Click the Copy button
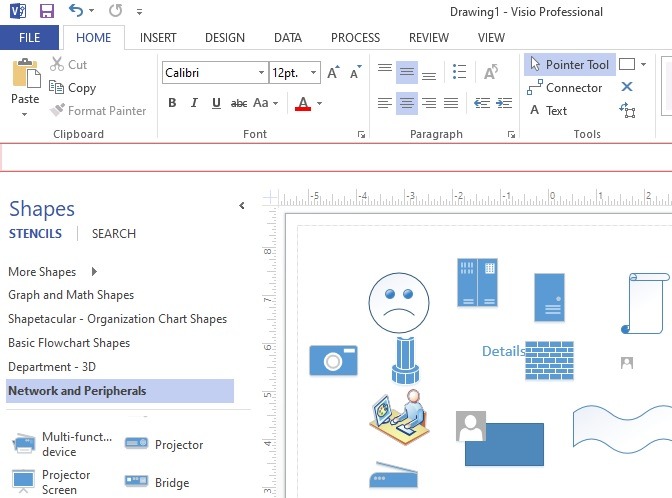 point(72,87)
